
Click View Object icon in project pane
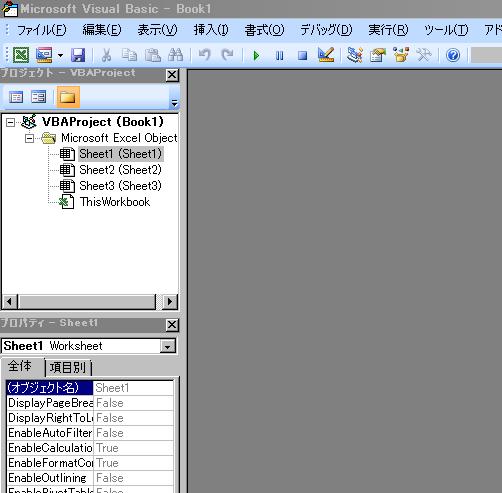tap(39, 97)
